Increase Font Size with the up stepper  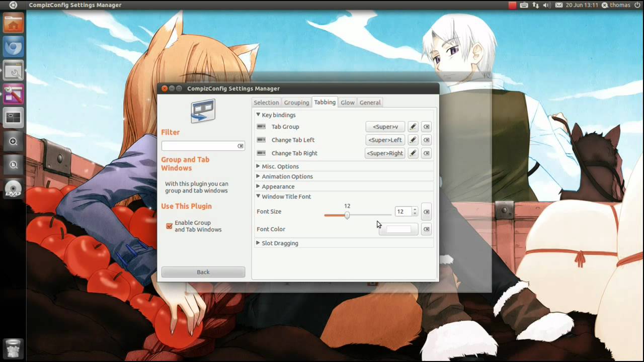415,209
